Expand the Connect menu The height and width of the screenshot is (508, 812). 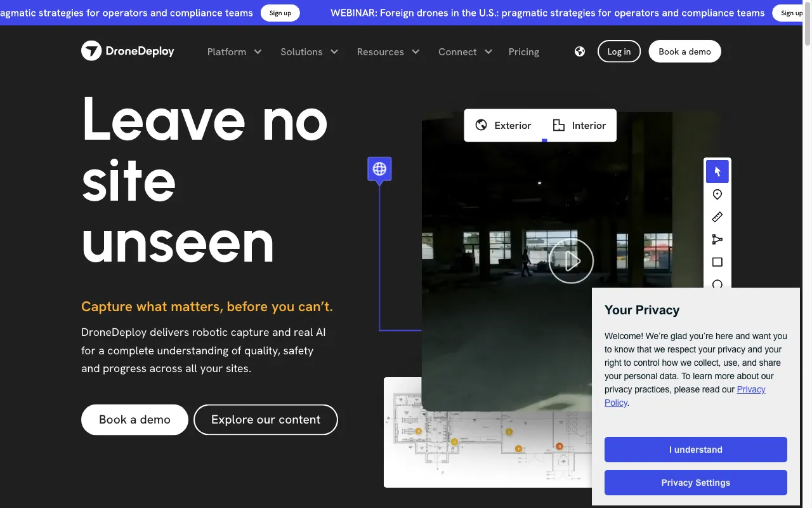[466, 51]
